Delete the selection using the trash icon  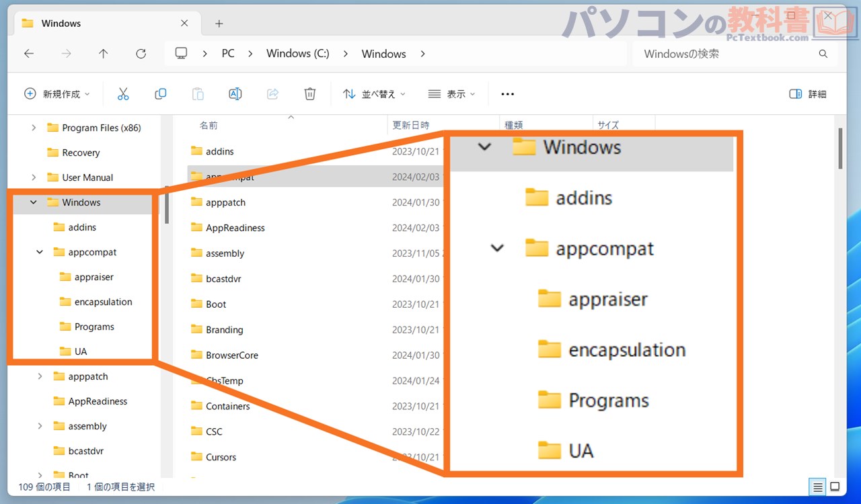(309, 93)
